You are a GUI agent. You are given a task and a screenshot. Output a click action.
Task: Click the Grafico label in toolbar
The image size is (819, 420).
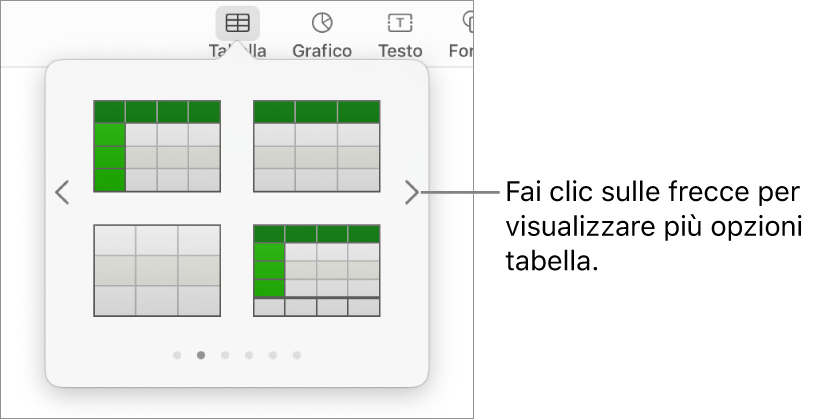point(322,51)
